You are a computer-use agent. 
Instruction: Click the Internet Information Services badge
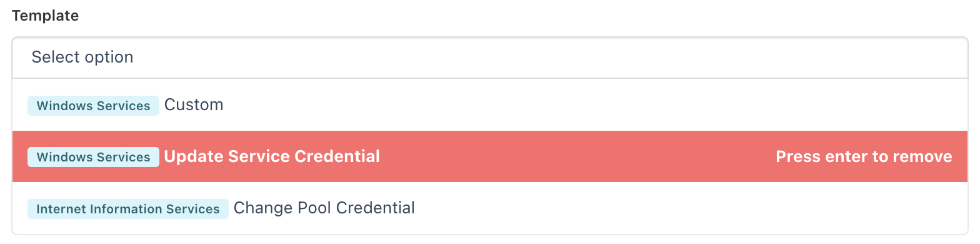click(x=128, y=209)
